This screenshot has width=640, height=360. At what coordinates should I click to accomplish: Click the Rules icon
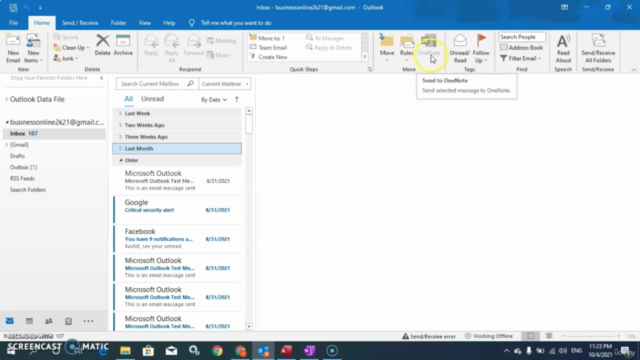[x=407, y=41]
